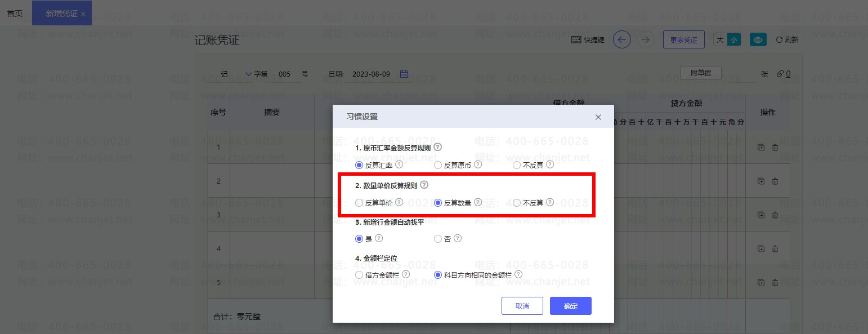This screenshot has width=868, height=334.
Task: Click the 取消 button
Action: pyautogui.click(x=522, y=306)
